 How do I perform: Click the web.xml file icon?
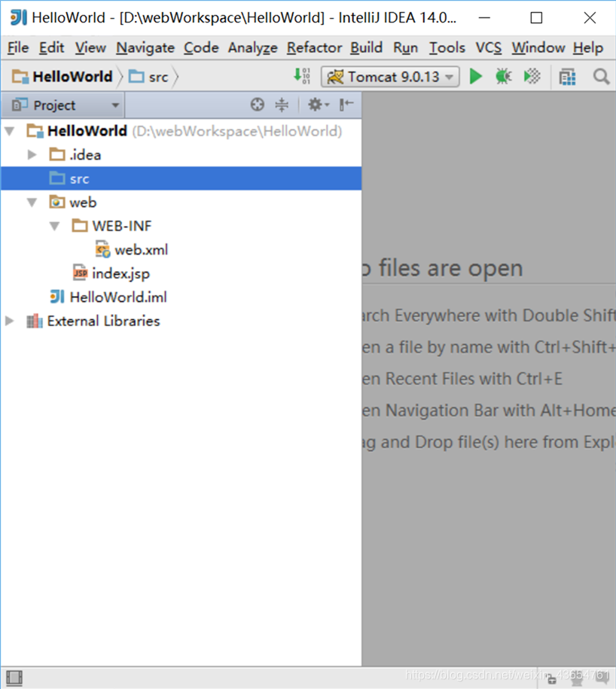point(102,249)
